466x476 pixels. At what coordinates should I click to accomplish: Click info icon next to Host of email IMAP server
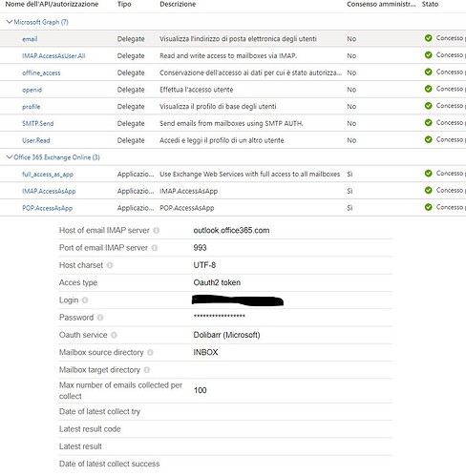[x=156, y=231]
